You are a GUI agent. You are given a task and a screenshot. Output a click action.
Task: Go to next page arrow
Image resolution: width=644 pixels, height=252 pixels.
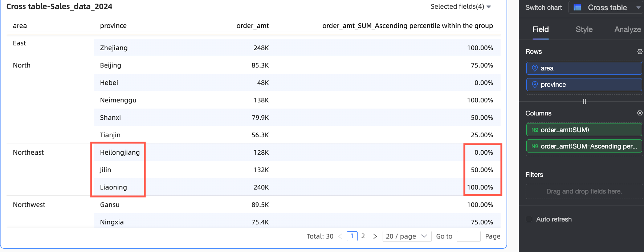tap(375, 236)
